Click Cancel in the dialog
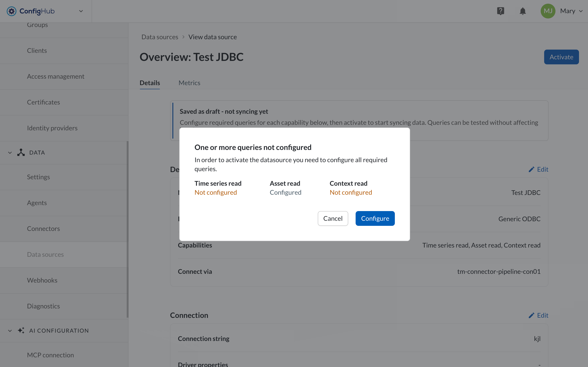 [x=333, y=218]
